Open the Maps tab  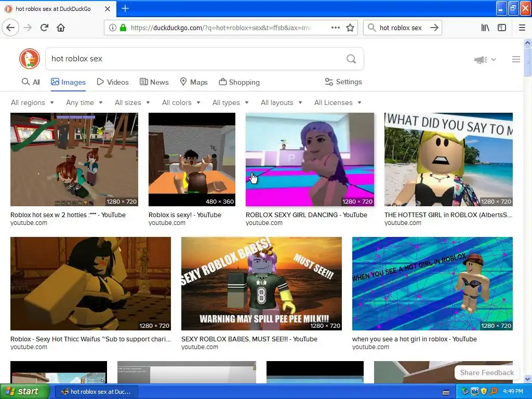click(x=194, y=82)
